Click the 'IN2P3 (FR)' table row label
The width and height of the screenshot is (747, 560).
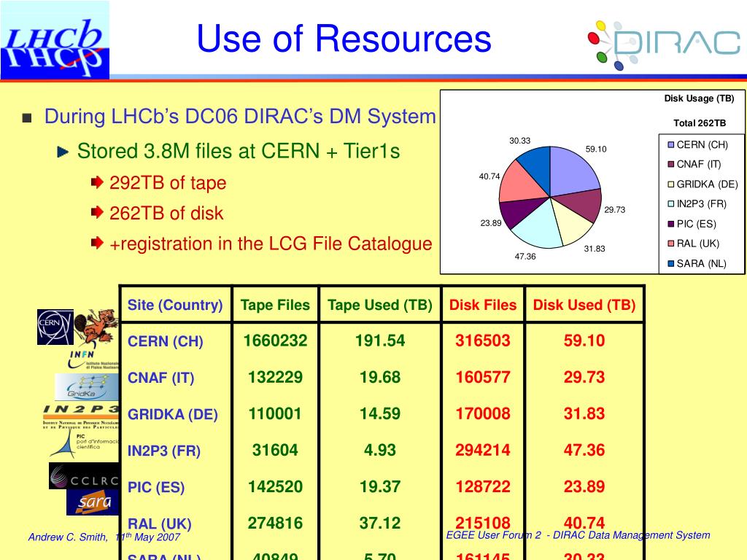[x=164, y=451]
